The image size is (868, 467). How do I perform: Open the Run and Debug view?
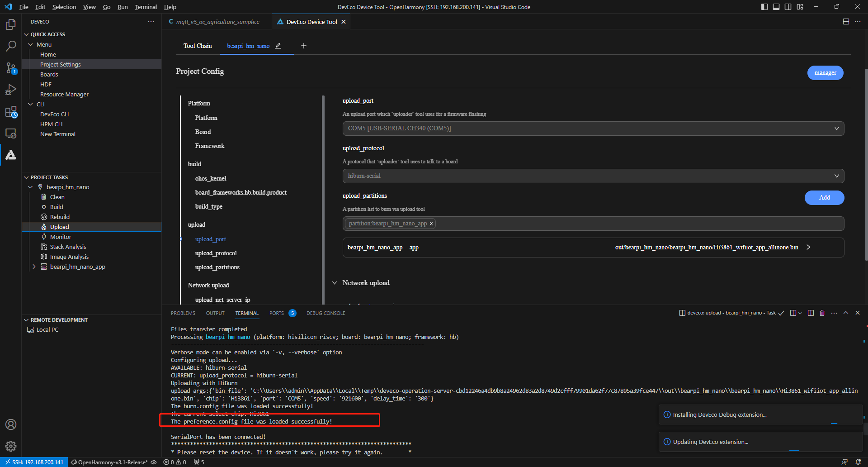[11, 90]
